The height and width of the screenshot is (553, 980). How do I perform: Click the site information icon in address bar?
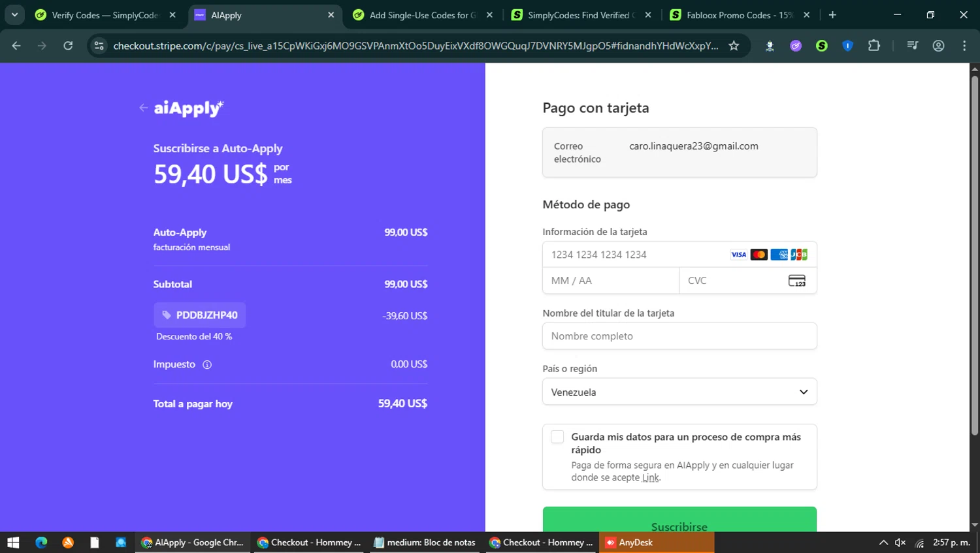point(99,46)
